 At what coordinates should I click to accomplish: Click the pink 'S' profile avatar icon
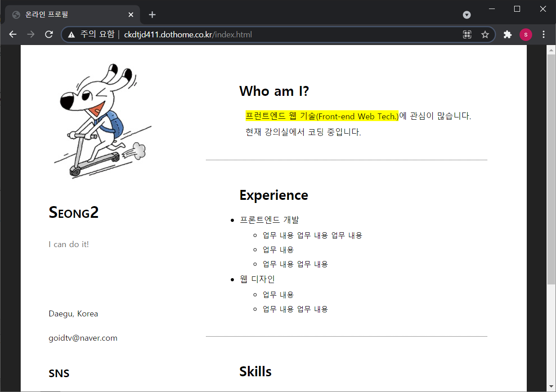526,34
